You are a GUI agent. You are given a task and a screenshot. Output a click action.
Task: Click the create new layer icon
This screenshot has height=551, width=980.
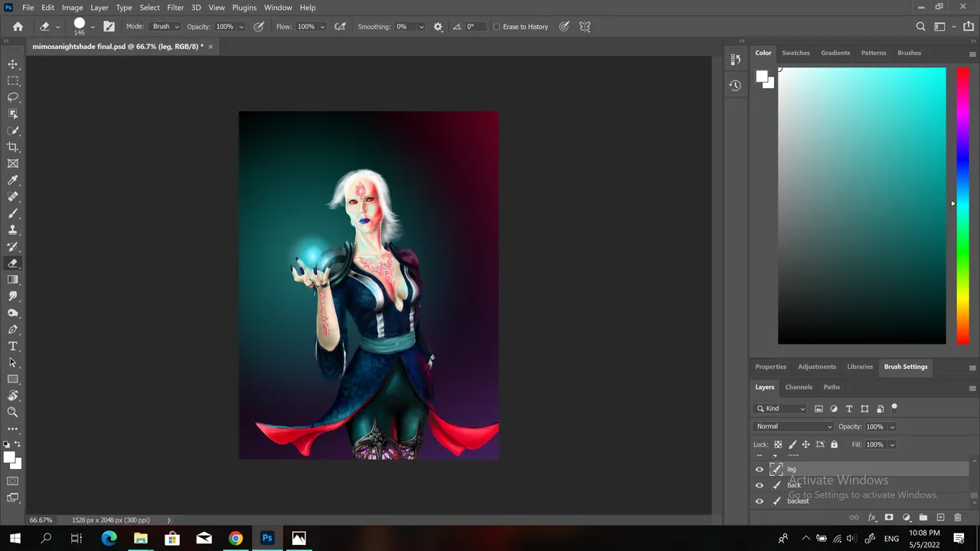940,518
